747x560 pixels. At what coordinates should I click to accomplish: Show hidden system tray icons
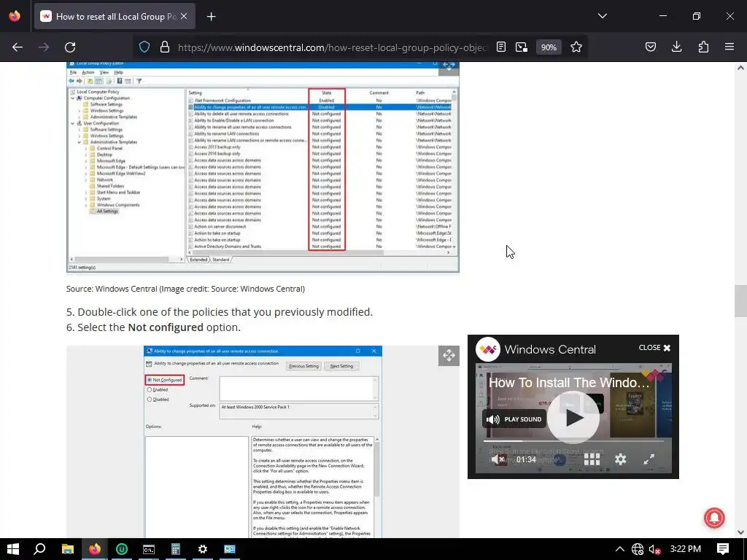point(620,549)
